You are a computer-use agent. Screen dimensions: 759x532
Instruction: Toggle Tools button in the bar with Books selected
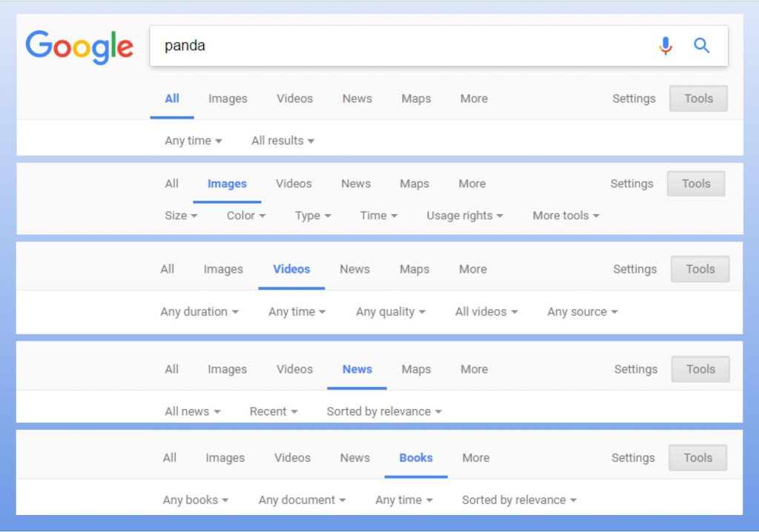pyautogui.click(x=697, y=458)
